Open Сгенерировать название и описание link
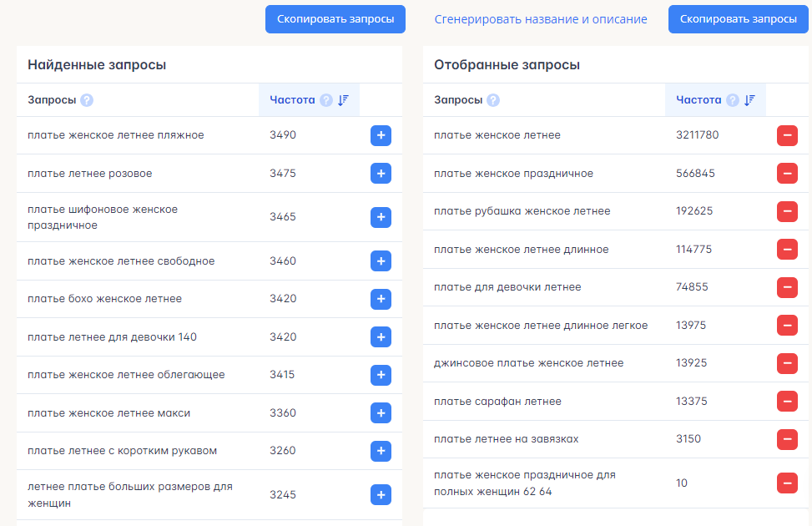 (541, 19)
